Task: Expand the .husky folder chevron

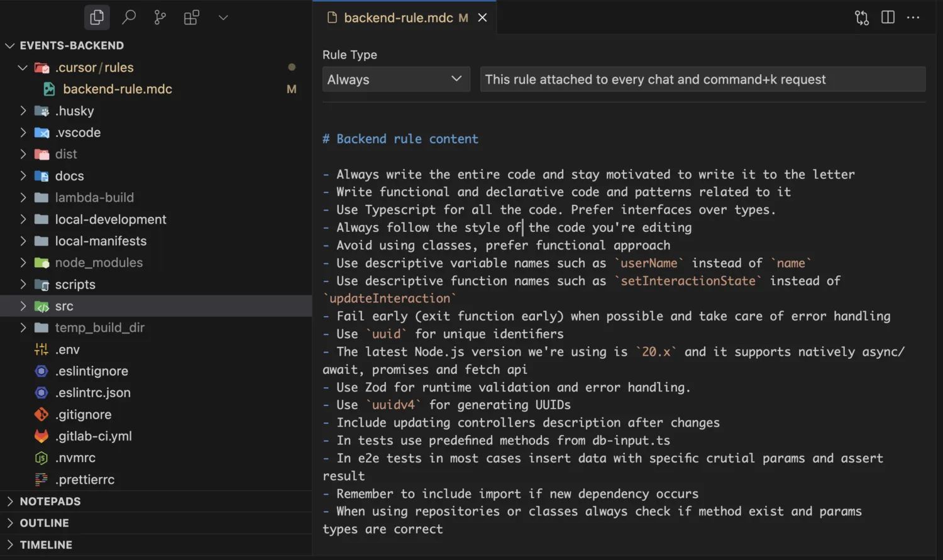Action: pos(23,111)
